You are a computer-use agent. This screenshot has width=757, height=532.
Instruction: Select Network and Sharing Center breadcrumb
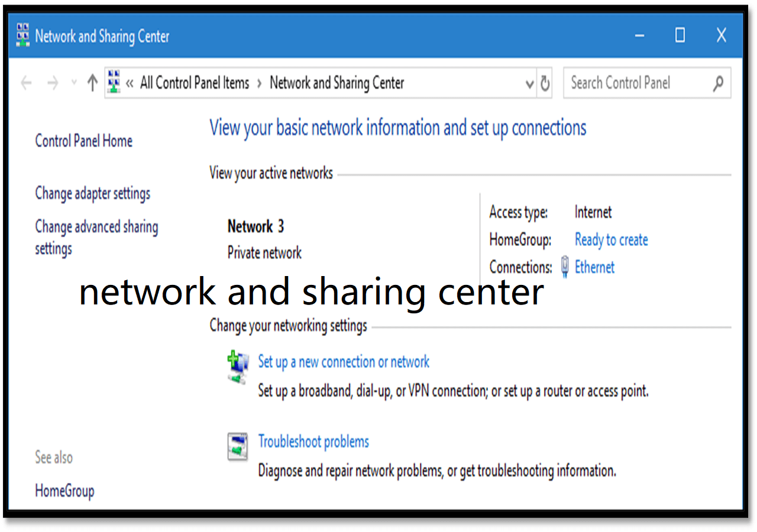337,83
